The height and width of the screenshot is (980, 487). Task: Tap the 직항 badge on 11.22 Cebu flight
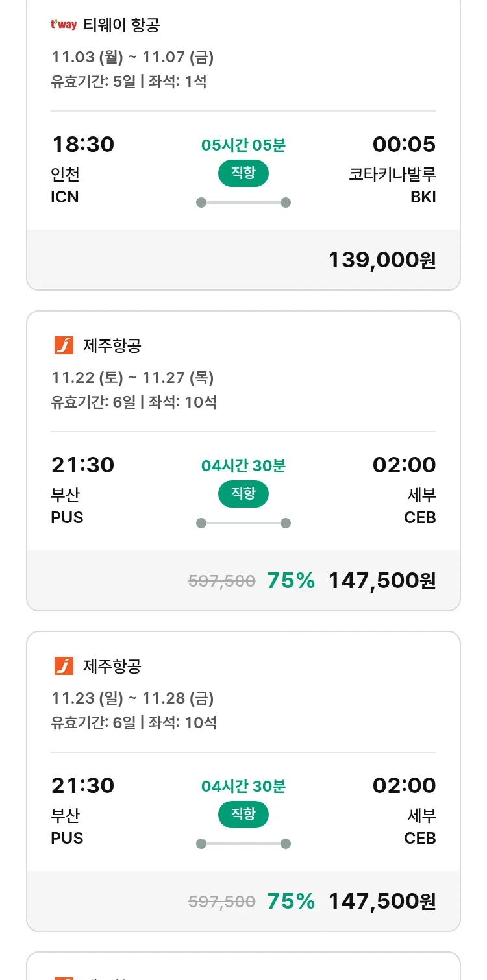(x=243, y=494)
